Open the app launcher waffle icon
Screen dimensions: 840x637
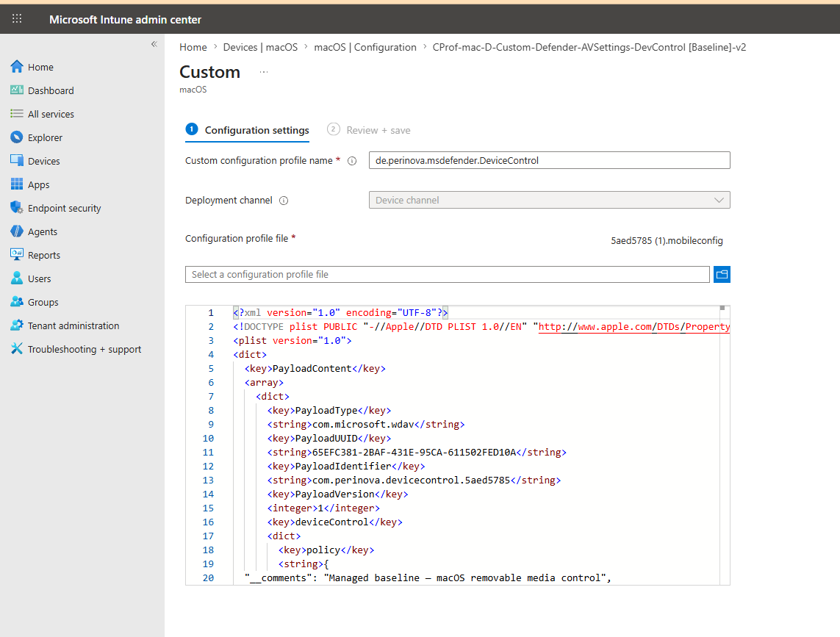[17, 19]
